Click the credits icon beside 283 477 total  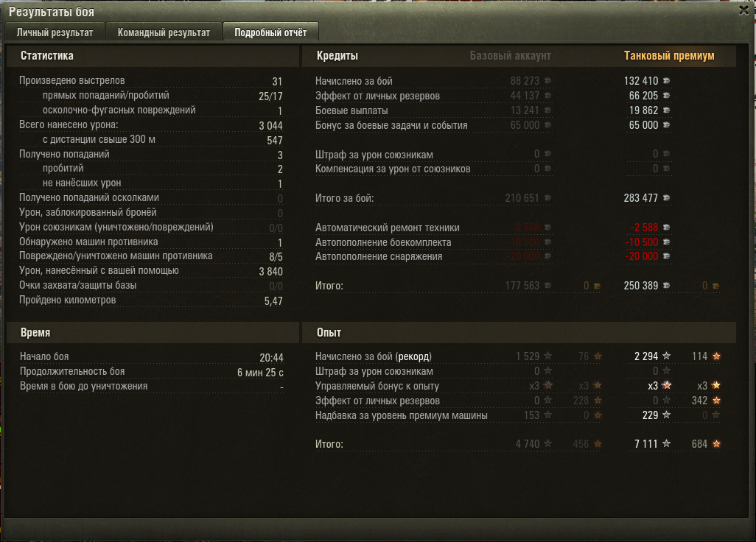666,198
